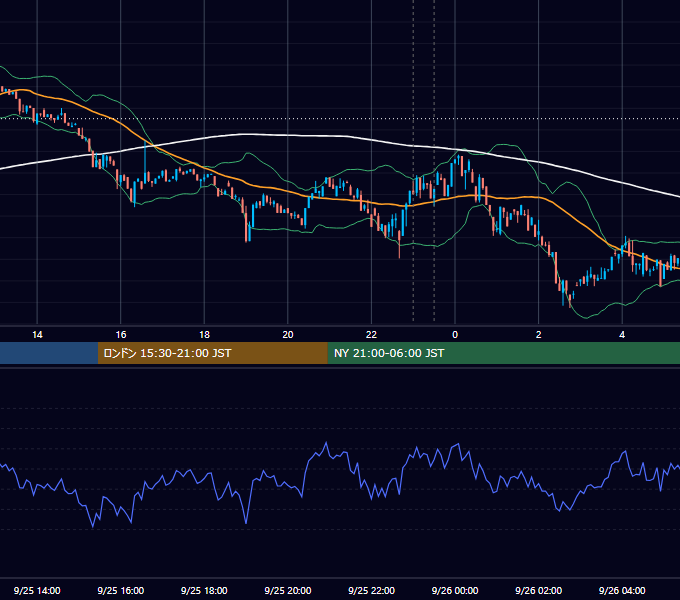
Task: Click the 9/25 22:00 date label
Action: pyautogui.click(x=372, y=590)
